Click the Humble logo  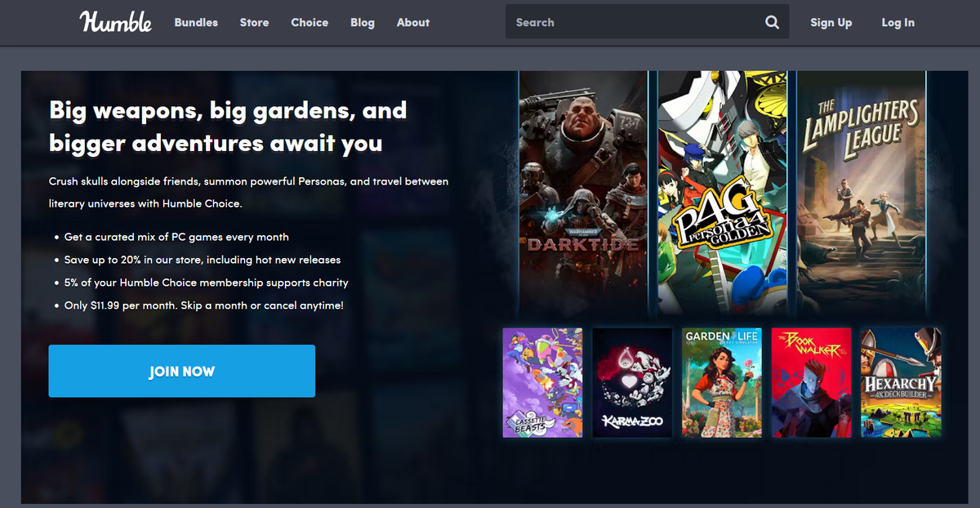[115, 22]
